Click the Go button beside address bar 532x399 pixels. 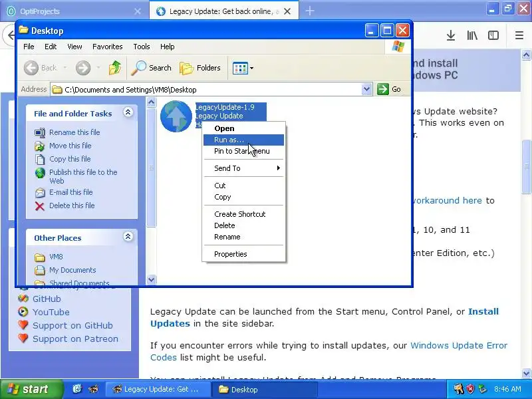coord(389,89)
